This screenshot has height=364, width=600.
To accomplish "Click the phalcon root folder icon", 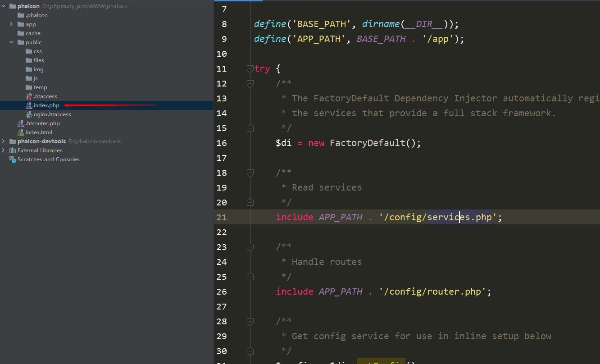I will (13, 6).
